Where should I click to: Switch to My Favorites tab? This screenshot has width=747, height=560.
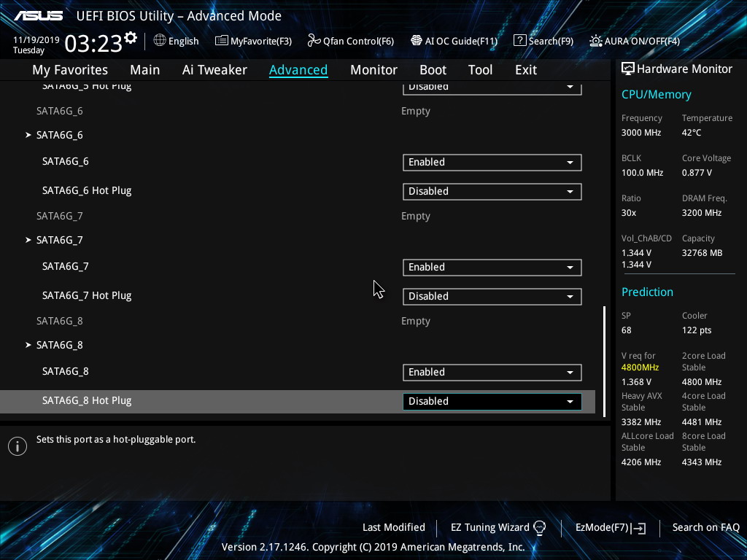pyautogui.click(x=70, y=70)
